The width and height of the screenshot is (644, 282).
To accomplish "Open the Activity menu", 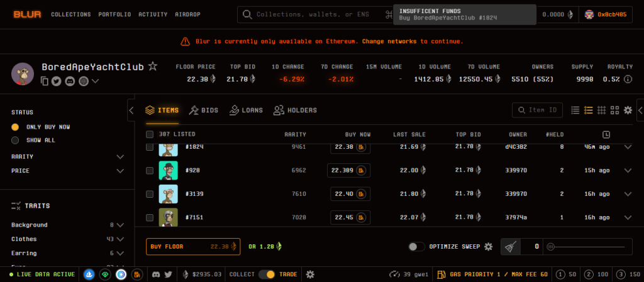I will coord(153,14).
